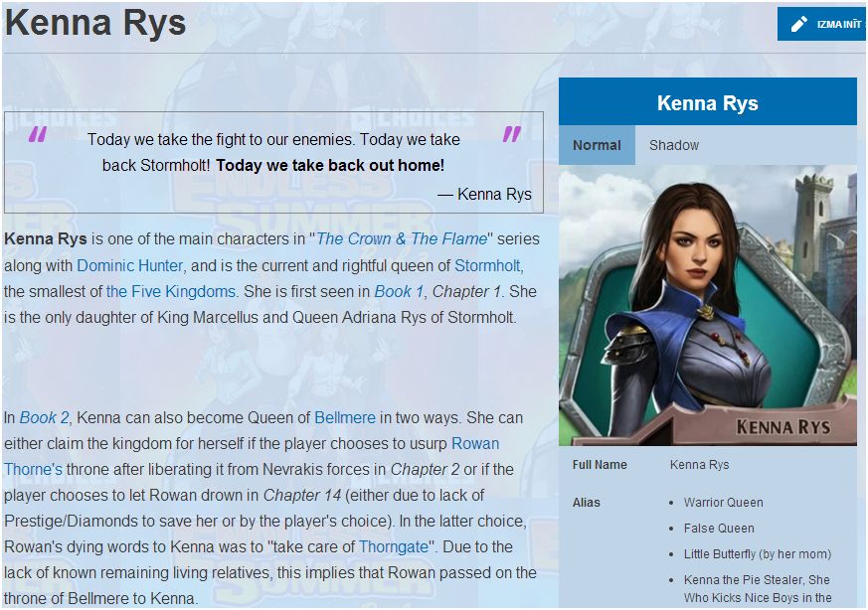The image size is (868, 610).
Task: Follow the Bellmere link
Action: pyautogui.click(x=345, y=417)
